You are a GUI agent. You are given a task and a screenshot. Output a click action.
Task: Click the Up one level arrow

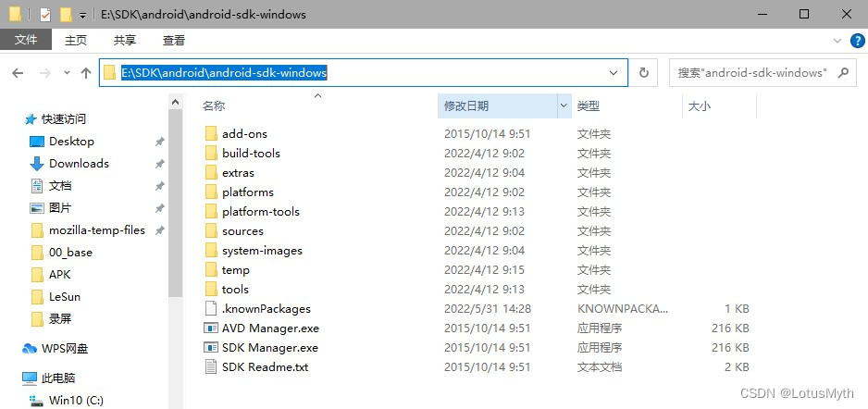click(x=86, y=73)
